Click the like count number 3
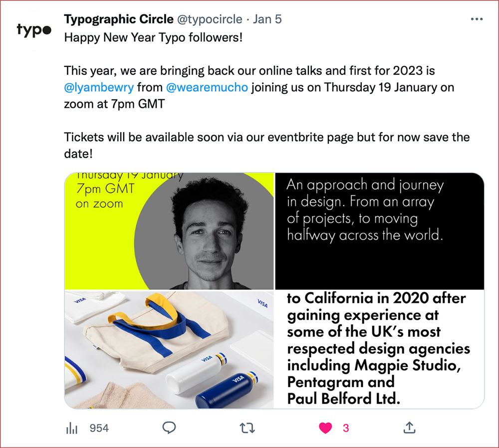499x448 pixels. (x=346, y=428)
